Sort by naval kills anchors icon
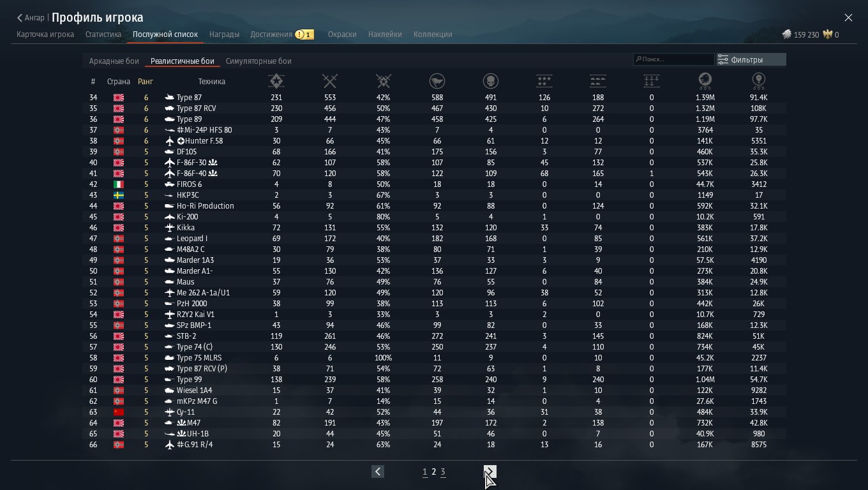 pyautogui.click(x=652, y=81)
